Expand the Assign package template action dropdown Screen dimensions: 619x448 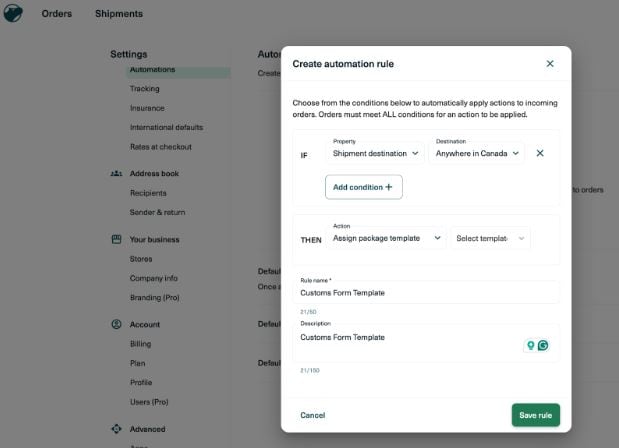point(386,238)
